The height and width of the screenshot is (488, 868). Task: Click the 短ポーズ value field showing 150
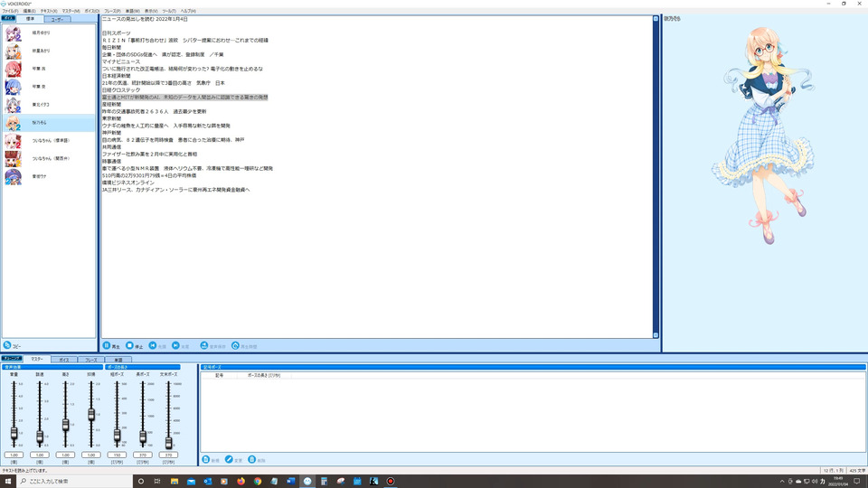tap(117, 455)
